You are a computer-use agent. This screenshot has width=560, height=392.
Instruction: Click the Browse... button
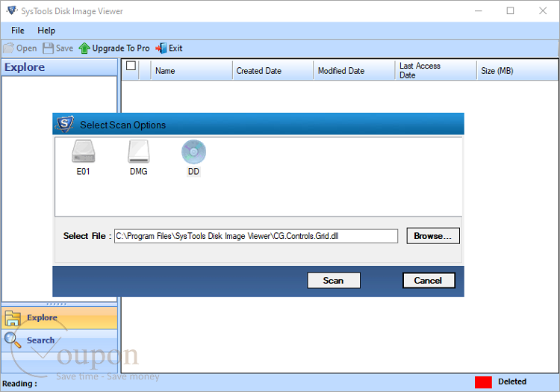(x=433, y=236)
